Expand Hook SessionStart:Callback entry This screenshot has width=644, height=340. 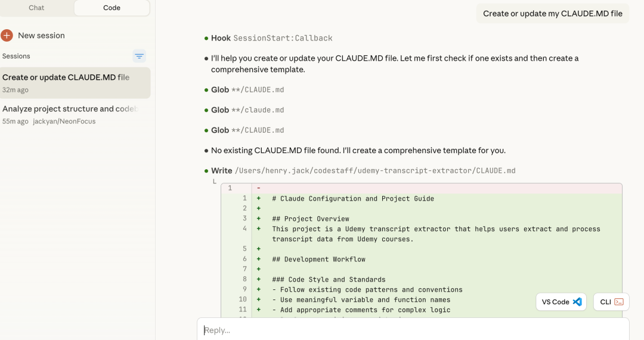coord(272,38)
